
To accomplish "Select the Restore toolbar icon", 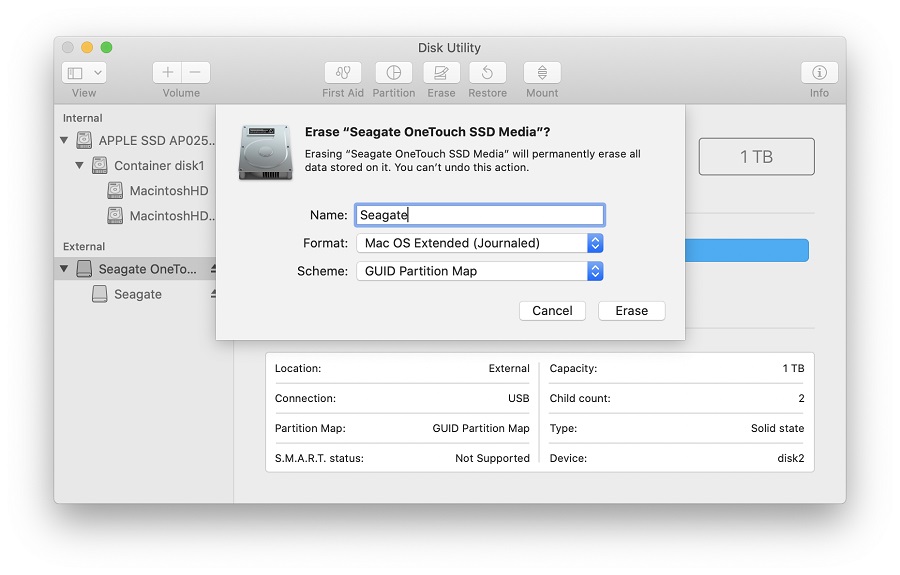I will coord(487,72).
